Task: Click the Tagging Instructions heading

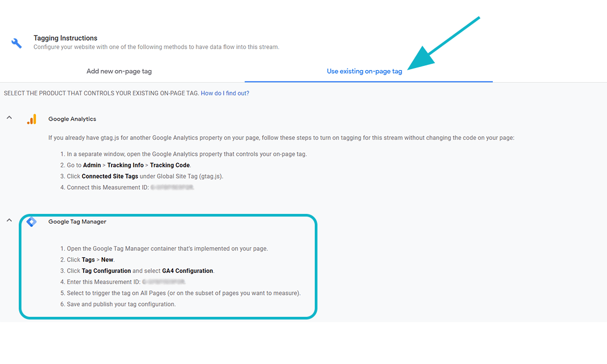Action: [x=65, y=38]
